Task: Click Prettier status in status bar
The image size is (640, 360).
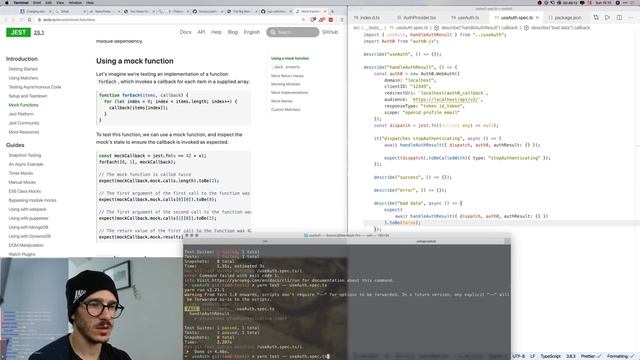Action: coord(591,356)
